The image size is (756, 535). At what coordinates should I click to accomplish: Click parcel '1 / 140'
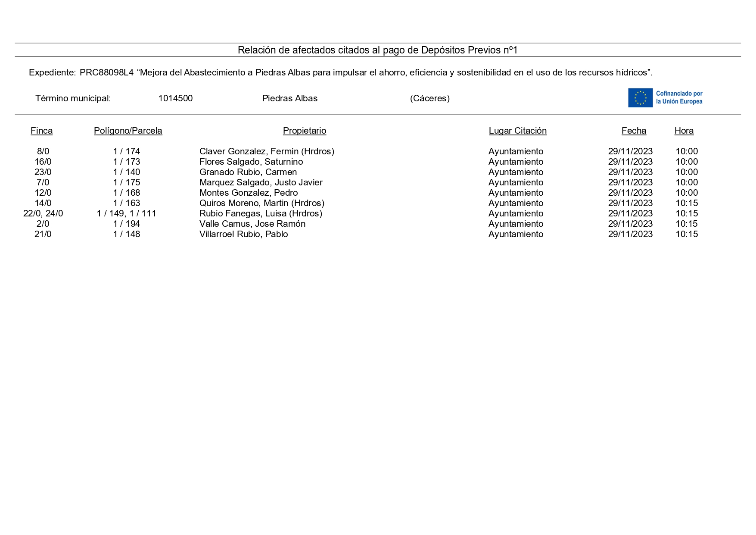[x=127, y=172]
